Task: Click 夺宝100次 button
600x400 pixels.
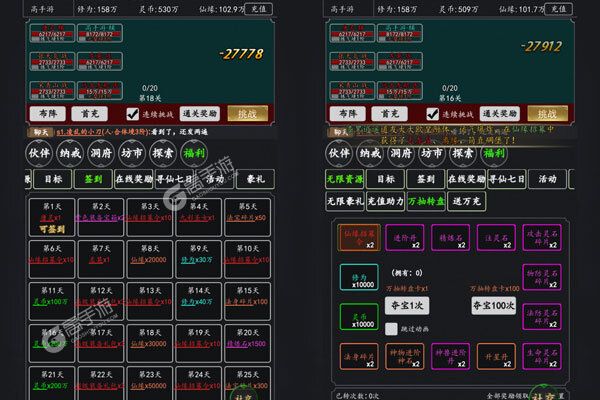Action: tap(494, 305)
